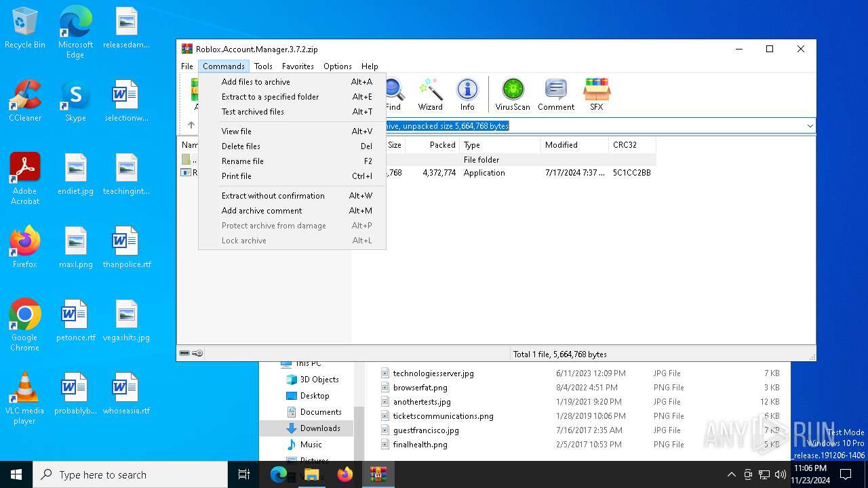Open CCleaner desktop shortcut

click(x=25, y=101)
